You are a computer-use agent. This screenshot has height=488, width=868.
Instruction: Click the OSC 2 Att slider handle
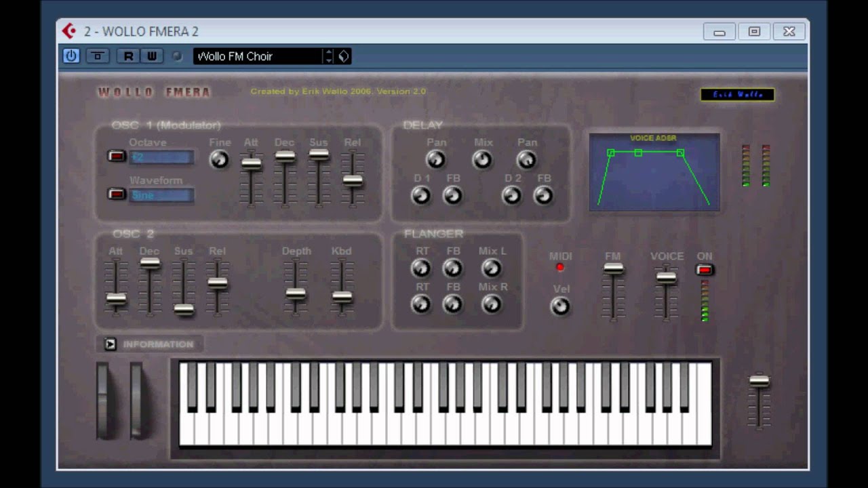116,299
